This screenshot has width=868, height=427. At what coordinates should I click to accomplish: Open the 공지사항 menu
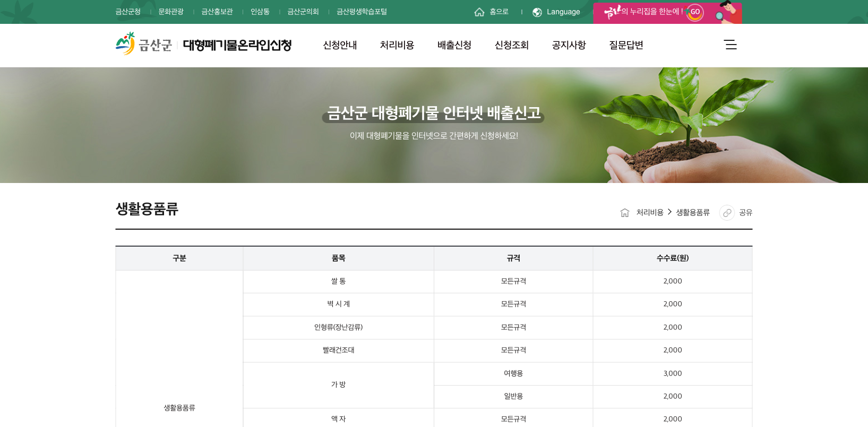pos(569,45)
